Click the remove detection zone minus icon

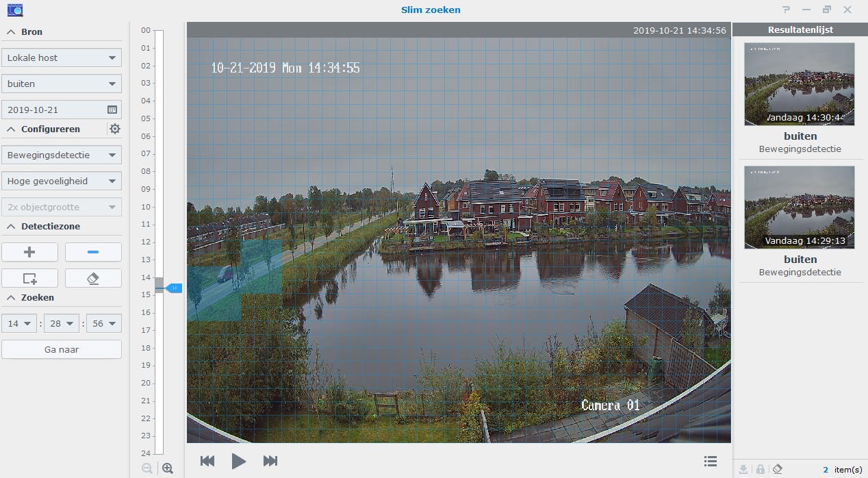click(92, 252)
